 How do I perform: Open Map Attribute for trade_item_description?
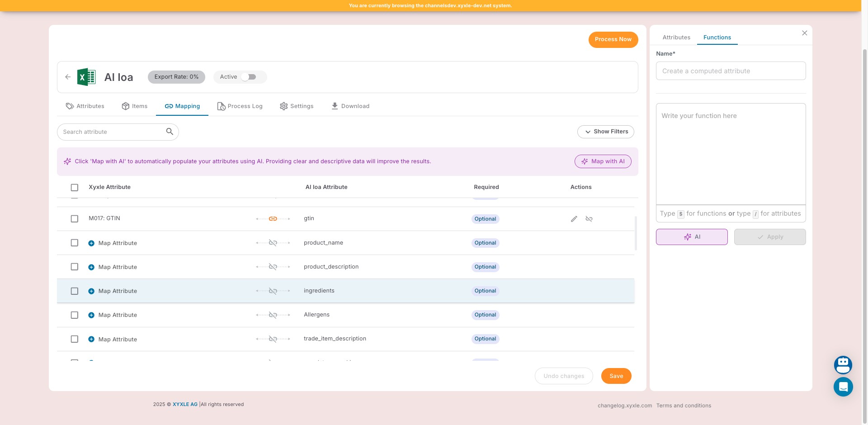point(117,339)
